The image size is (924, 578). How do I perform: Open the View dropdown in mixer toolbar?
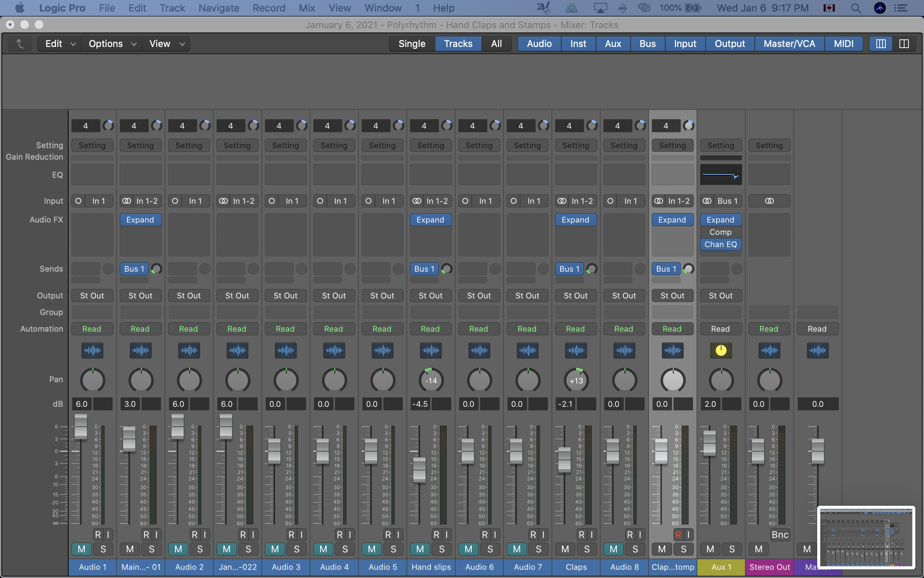(166, 44)
